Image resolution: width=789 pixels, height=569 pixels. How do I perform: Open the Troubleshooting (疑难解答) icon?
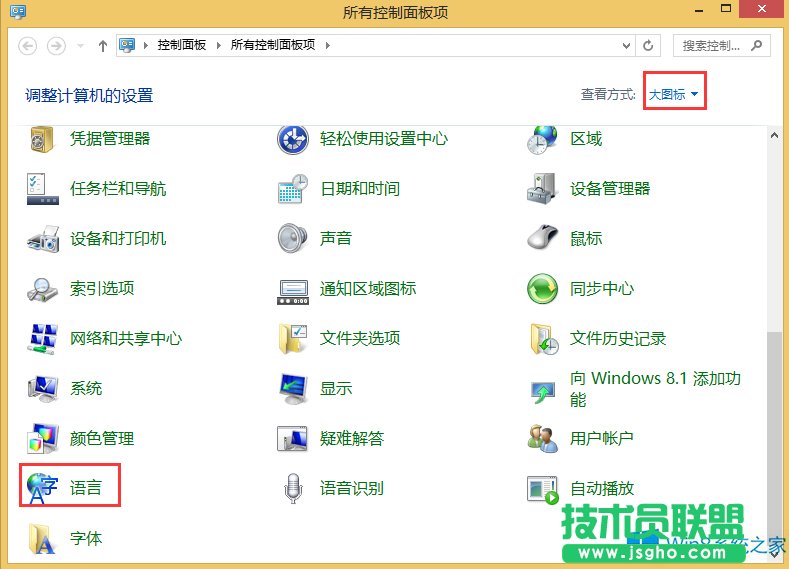[292, 439]
